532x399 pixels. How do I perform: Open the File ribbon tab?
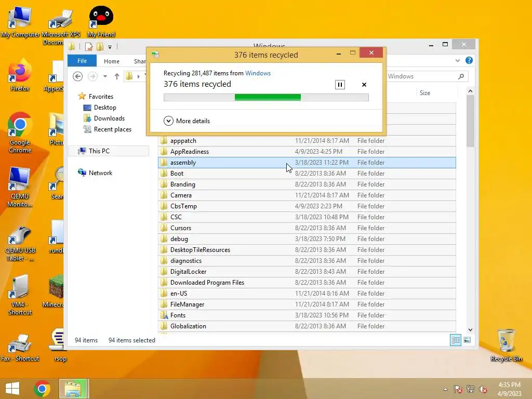click(82, 61)
